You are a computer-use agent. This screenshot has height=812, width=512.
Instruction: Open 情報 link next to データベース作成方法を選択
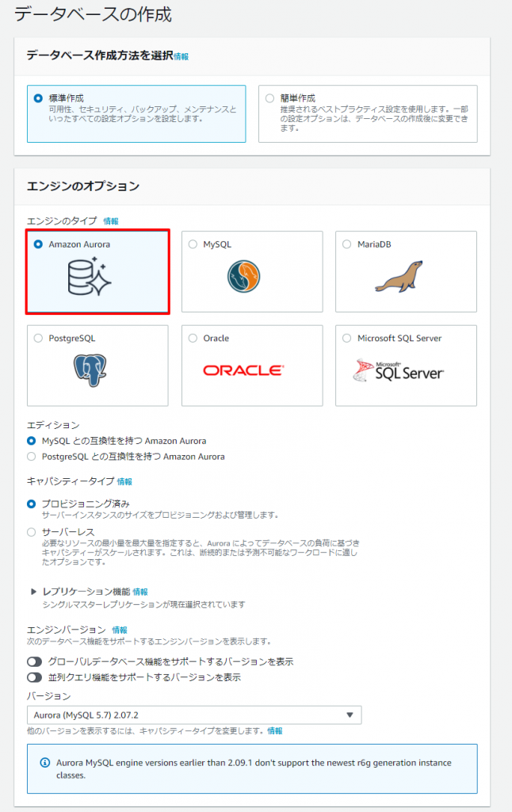point(181,57)
